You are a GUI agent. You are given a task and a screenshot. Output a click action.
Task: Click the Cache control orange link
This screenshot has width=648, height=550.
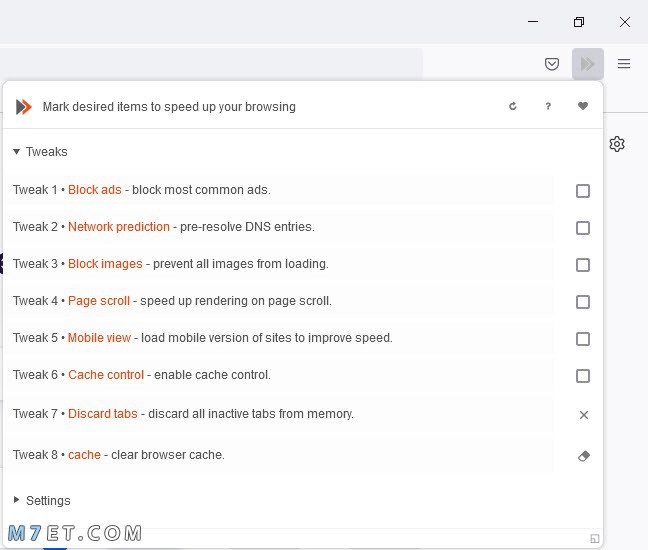[x=106, y=375]
